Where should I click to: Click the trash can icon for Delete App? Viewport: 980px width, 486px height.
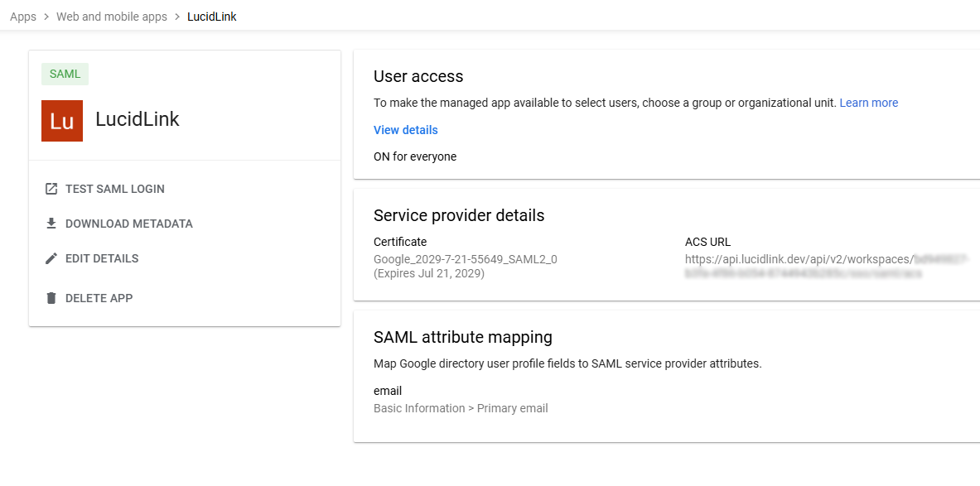point(51,298)
